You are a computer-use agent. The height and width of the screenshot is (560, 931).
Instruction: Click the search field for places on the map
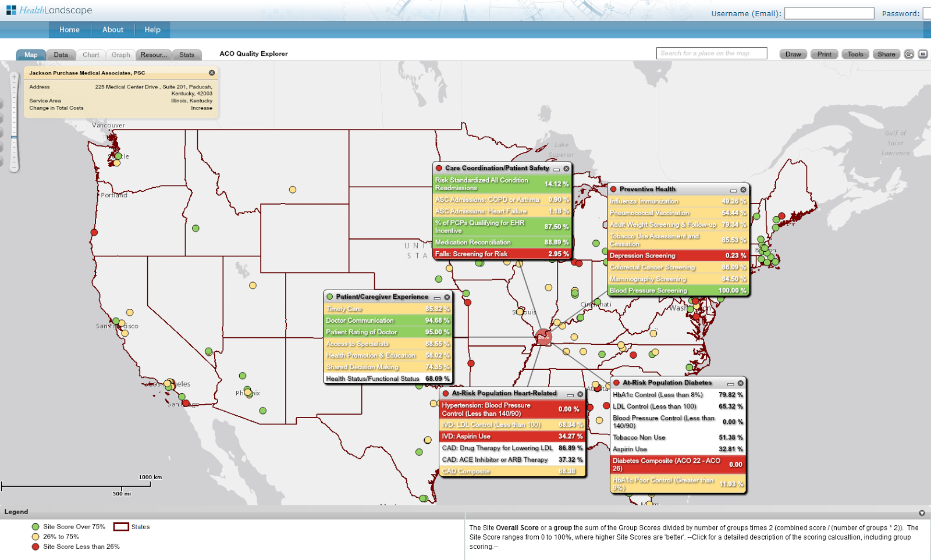click(x=711, y=53)
